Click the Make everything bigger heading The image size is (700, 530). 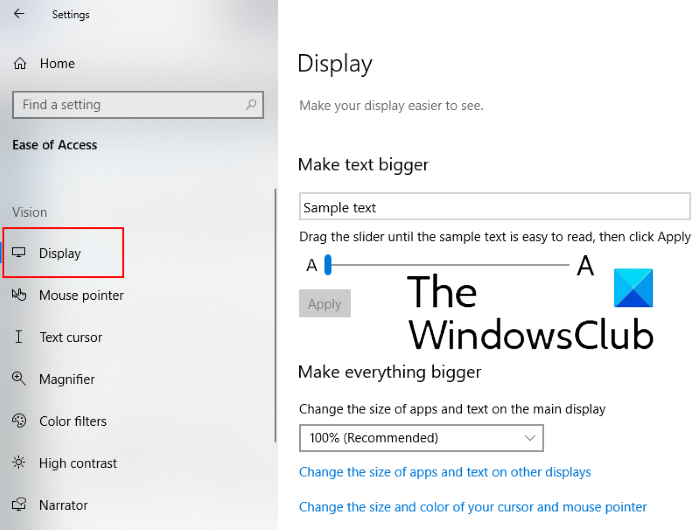pos(389,372)
